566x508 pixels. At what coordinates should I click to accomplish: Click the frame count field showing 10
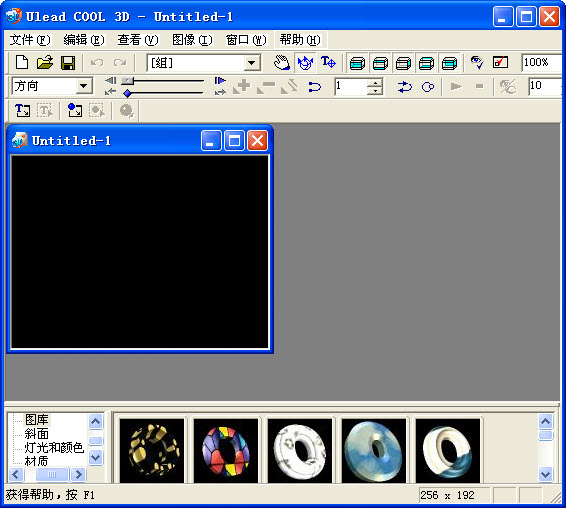pos(545,86)
